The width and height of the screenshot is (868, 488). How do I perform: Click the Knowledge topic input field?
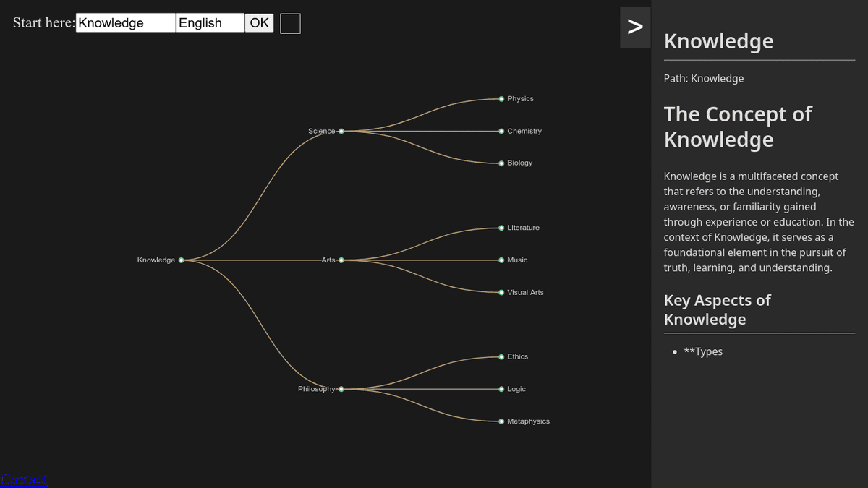(x=125, y=23)
